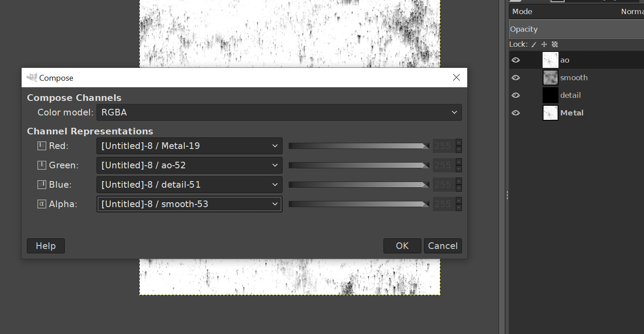
Task: Click the Metal layer thumbnail
Action: click(550, 113)
